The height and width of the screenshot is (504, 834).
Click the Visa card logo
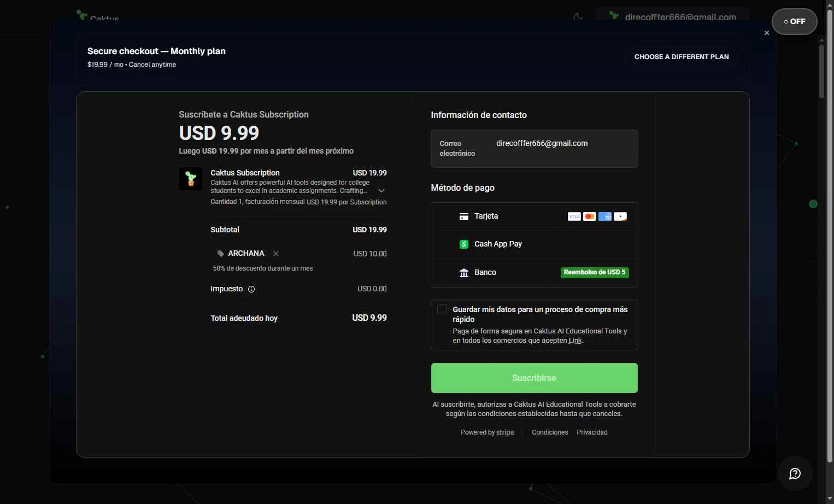coord(574,216)
